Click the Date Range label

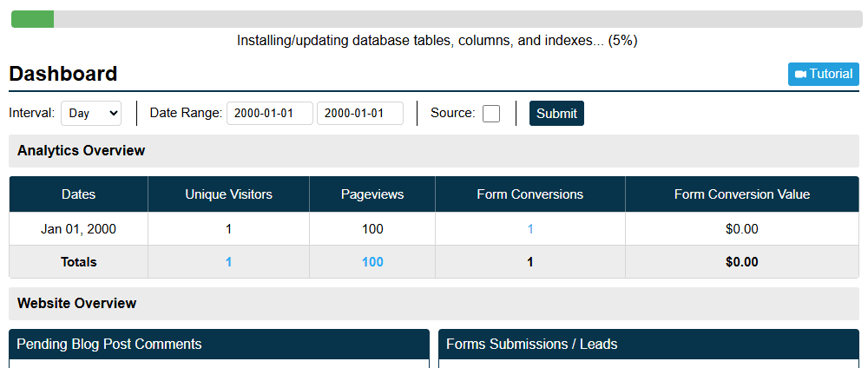tap(186, 114)
